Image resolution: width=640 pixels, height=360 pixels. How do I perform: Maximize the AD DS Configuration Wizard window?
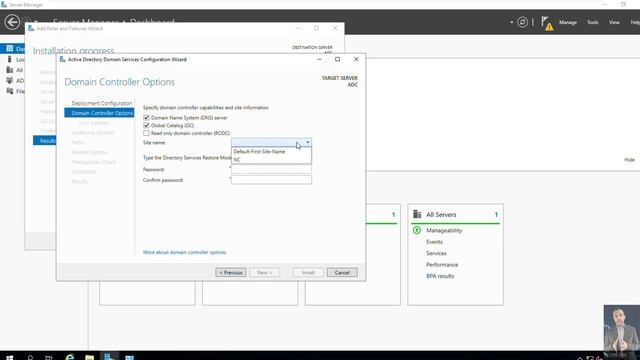point(337,59)
